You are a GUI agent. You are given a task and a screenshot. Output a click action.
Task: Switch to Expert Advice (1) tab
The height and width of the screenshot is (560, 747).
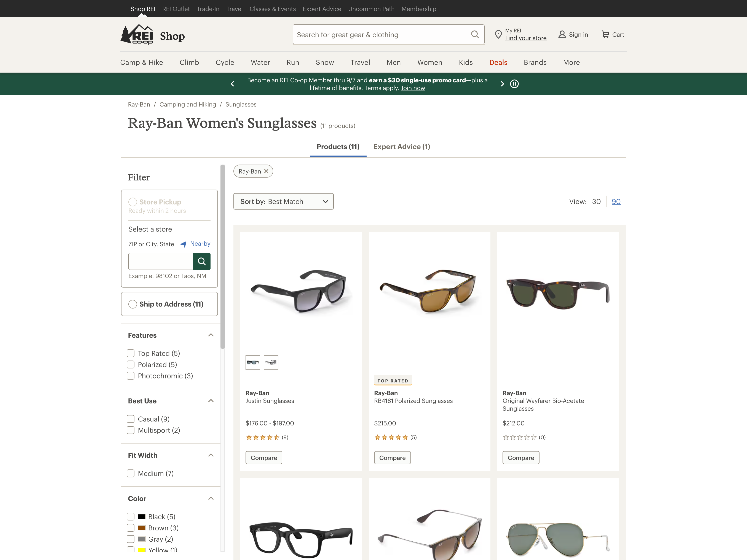(402, 147)
